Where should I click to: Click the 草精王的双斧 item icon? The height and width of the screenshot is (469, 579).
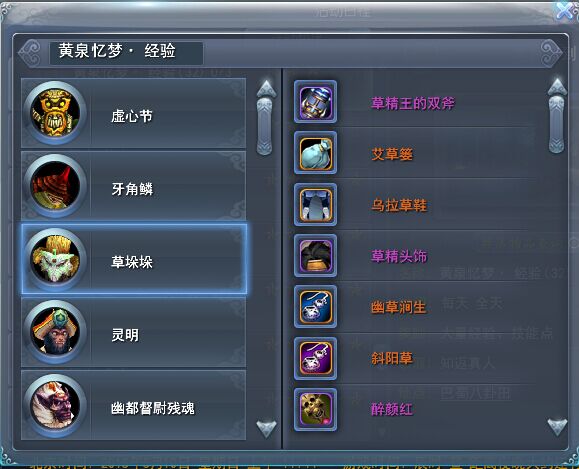[315, 102]
